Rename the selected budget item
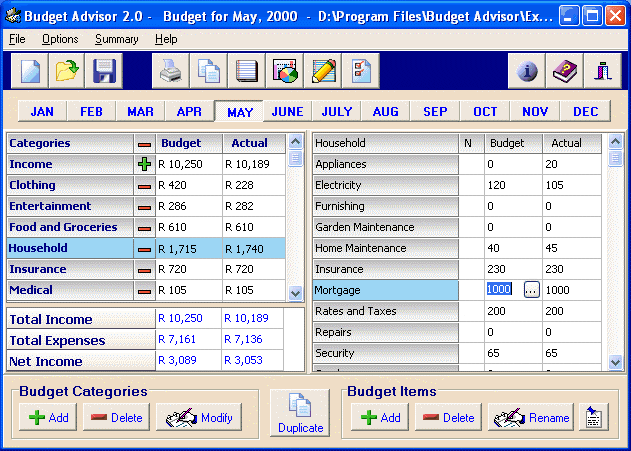 pos(531,417)
